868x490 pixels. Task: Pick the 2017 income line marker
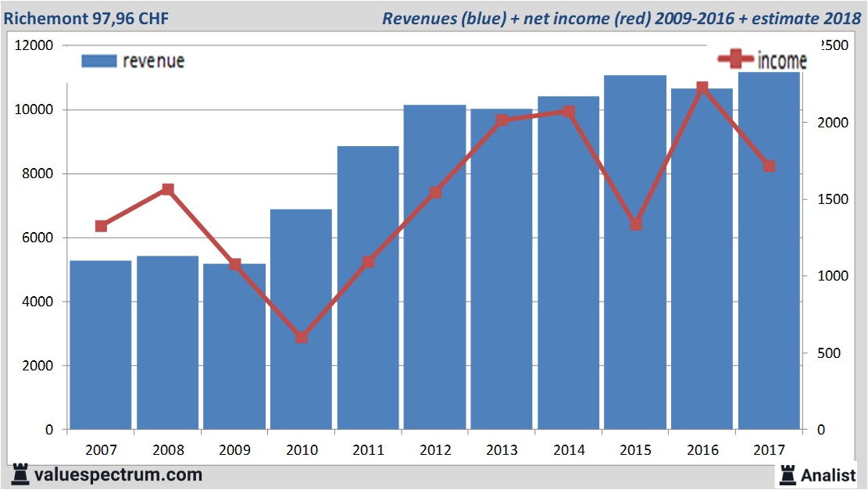pos(769,166)
